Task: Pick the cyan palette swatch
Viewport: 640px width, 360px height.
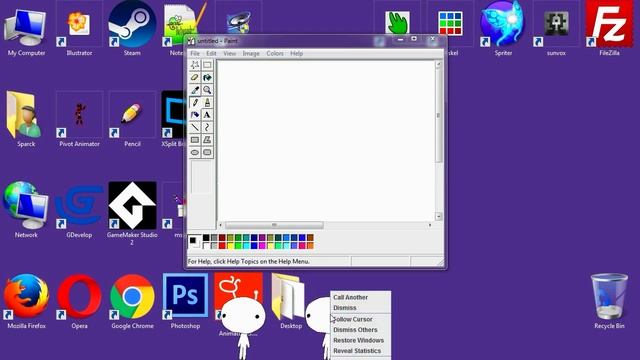Action: coord(246,245)
